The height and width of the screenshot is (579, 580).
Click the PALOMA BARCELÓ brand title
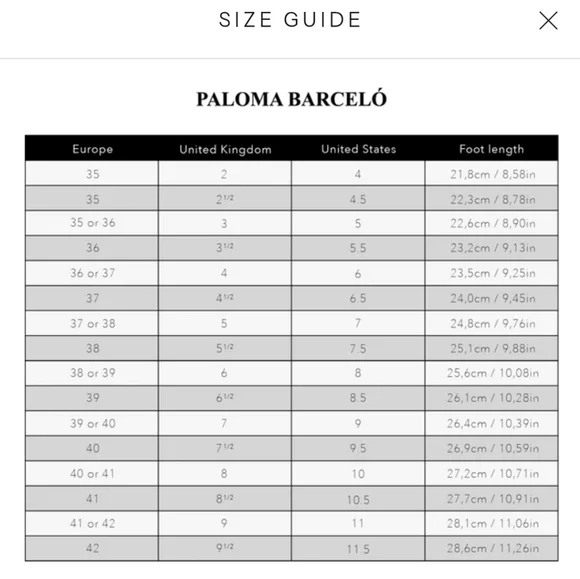point(291,99)
